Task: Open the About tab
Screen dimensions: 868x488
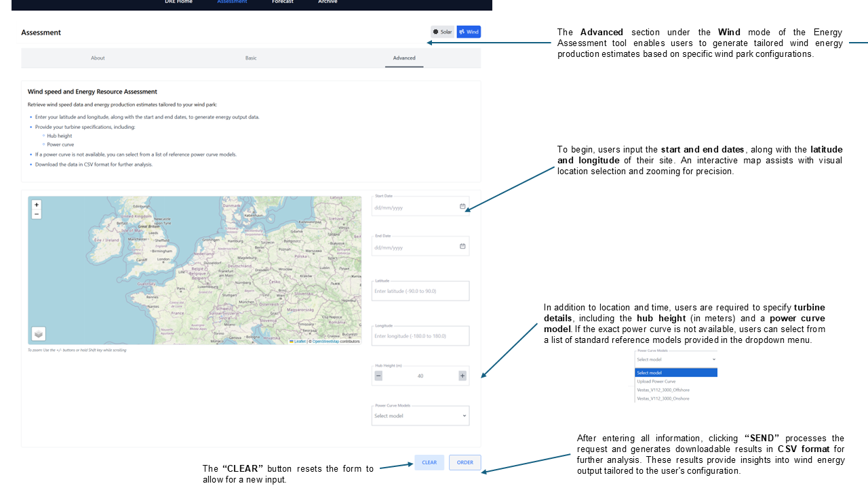Action: coord(98,58)
